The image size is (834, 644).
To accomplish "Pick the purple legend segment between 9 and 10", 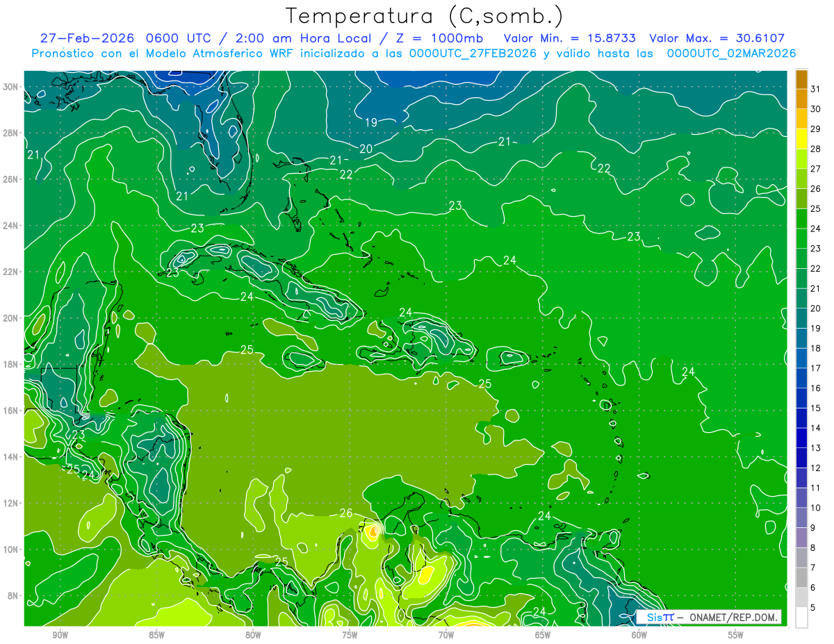I will [x=801, y=518].
